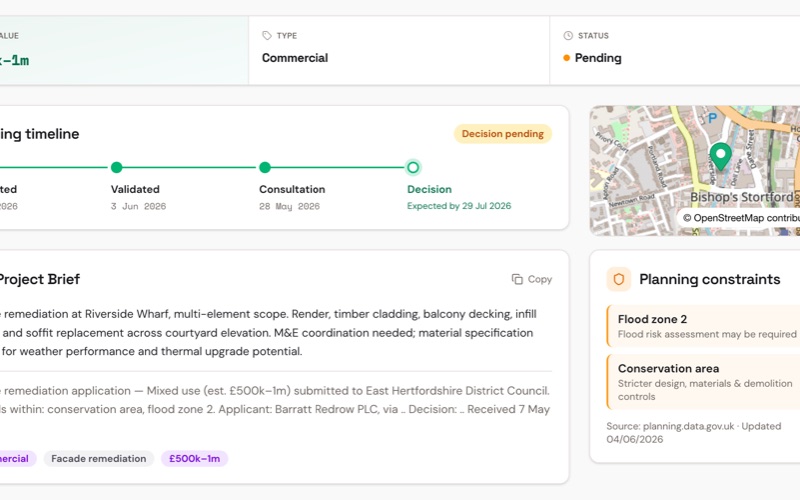800x500 pixels.
Task: Click 'for weather performance and thermal upgrade' line
Action: [x=152, y=352]
